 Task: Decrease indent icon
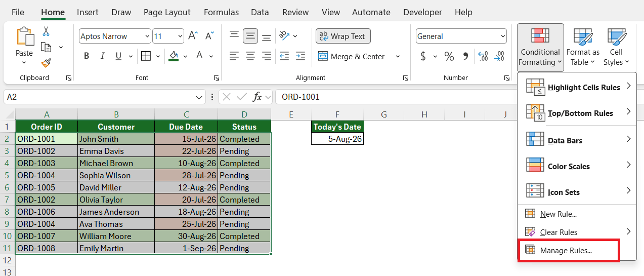(284, 56)
